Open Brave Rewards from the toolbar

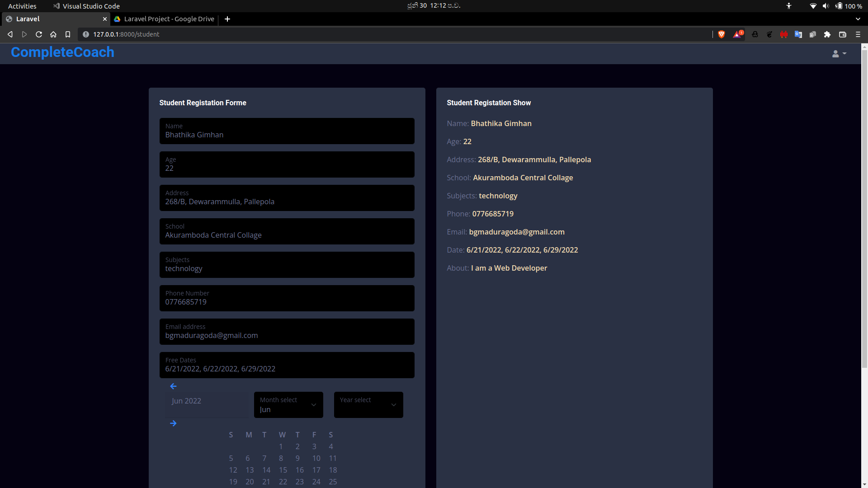pyautogui.click(x=737, y=34)
